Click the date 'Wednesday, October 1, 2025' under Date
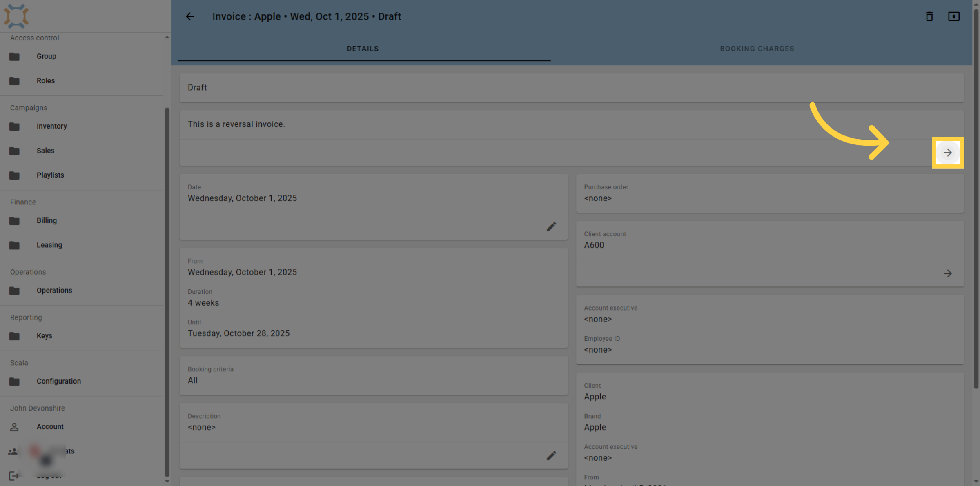Viewport: 980px width, 486px height. coord(242,198)
